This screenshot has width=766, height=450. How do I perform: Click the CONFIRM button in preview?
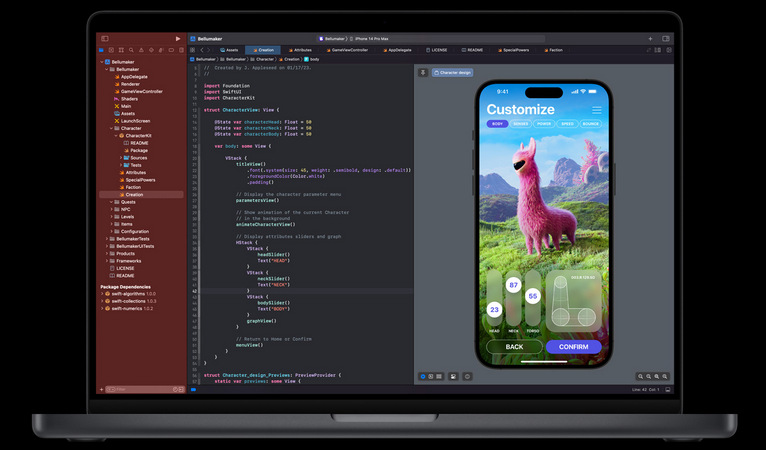tap(574, 347)
